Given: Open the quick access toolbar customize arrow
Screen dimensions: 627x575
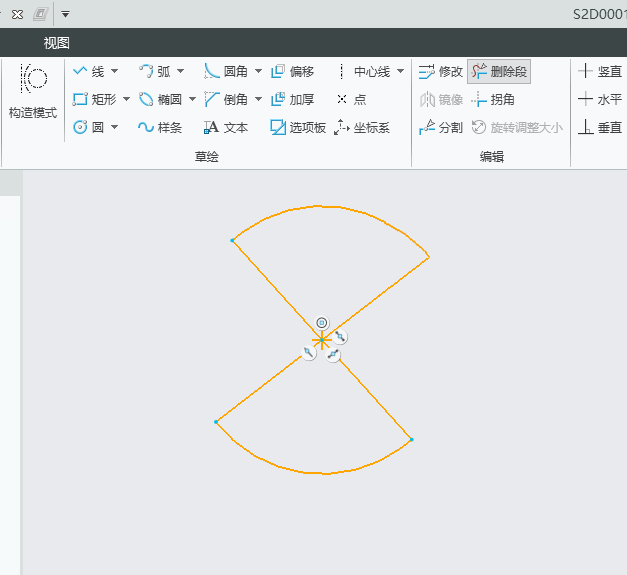Looking at the screenshot, I should [65, 14].
